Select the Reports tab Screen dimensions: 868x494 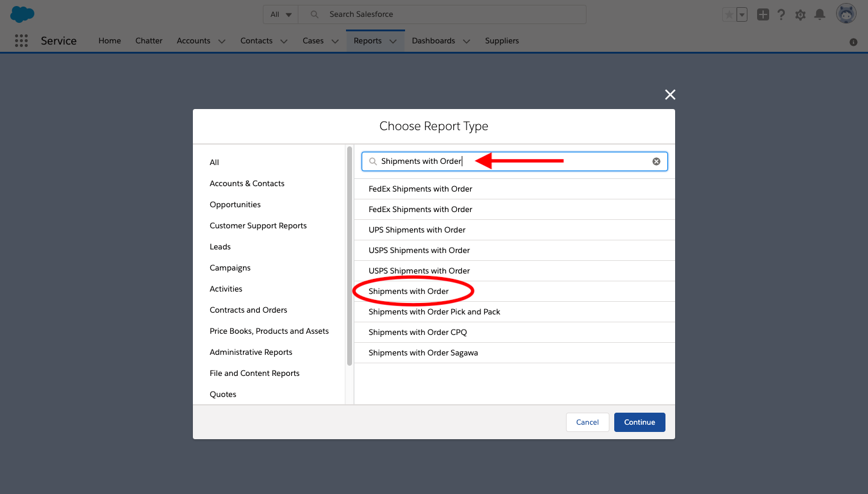368,41
